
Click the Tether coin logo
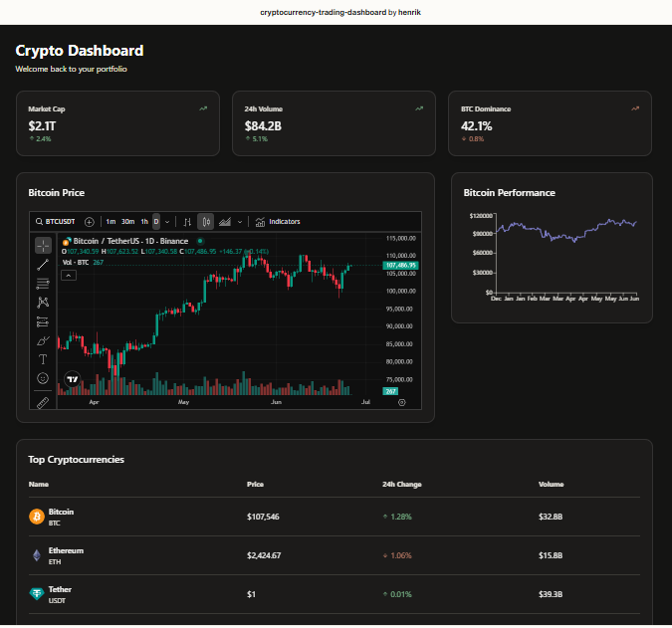pyautogui.click(x=37, y=594)
